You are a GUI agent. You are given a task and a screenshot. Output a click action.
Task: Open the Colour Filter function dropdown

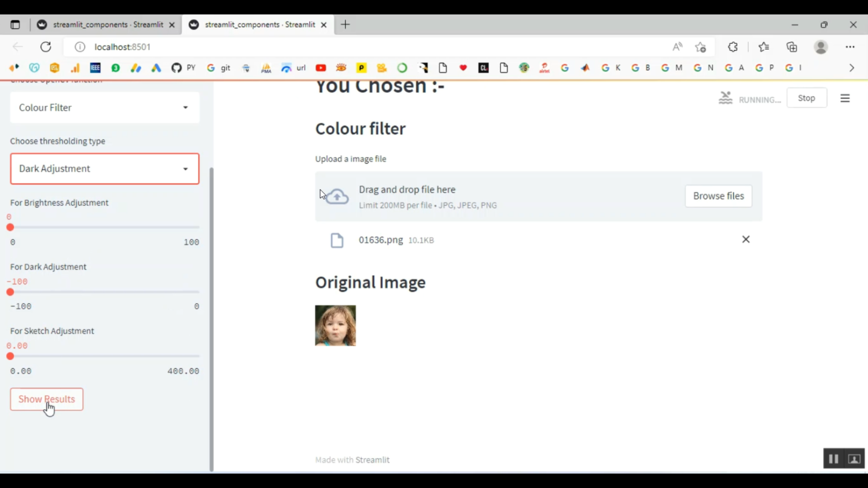tap(105, 108)
